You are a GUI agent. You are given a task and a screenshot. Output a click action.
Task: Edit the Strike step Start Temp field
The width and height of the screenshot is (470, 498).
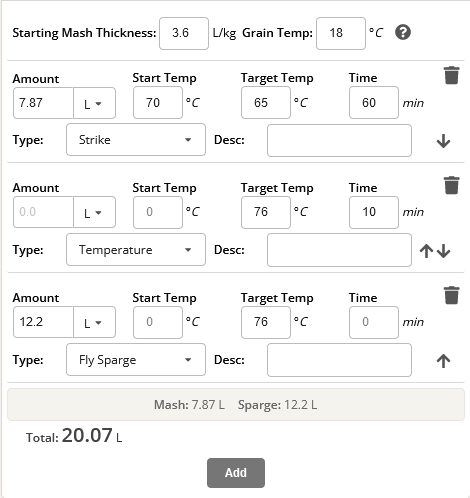pos(158,103)
